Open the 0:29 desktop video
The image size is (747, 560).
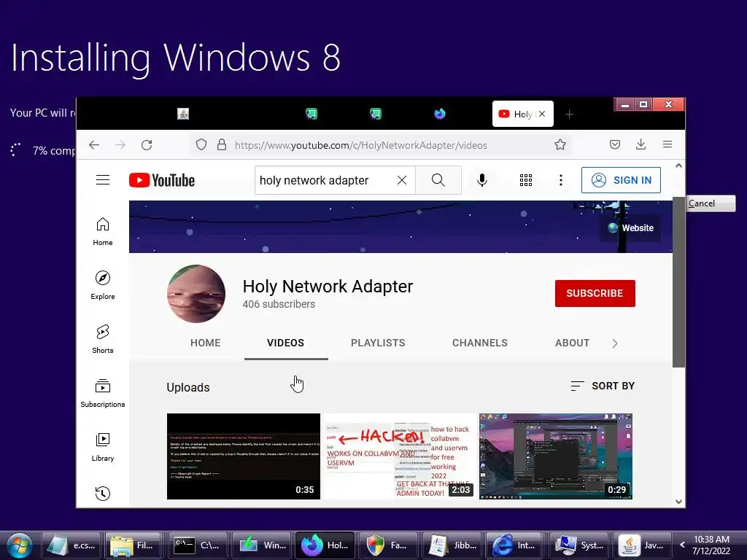point(555,456)
